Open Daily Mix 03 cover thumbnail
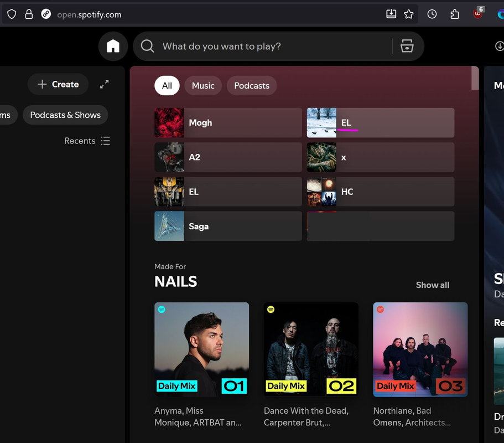Viewport: 504px width, 443px height. [x=420, y=349]
